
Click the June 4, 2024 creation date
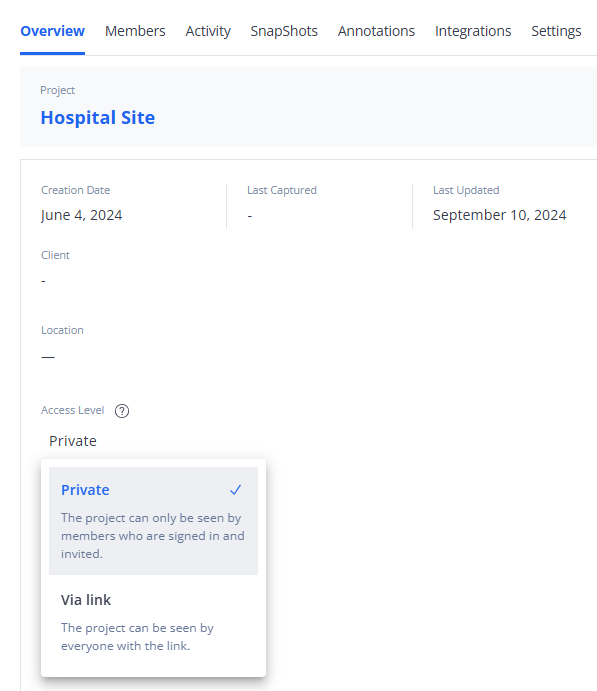click(x=82, y=215)
